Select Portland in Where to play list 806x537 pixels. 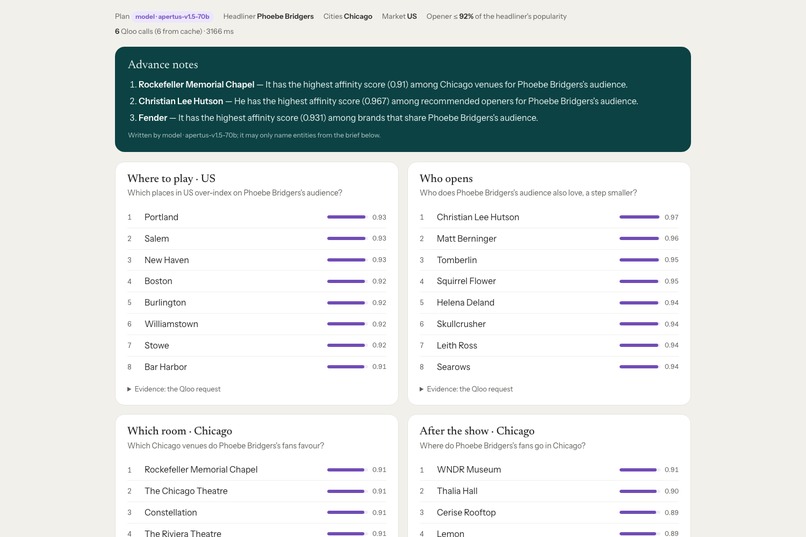[x=257, y=217]
